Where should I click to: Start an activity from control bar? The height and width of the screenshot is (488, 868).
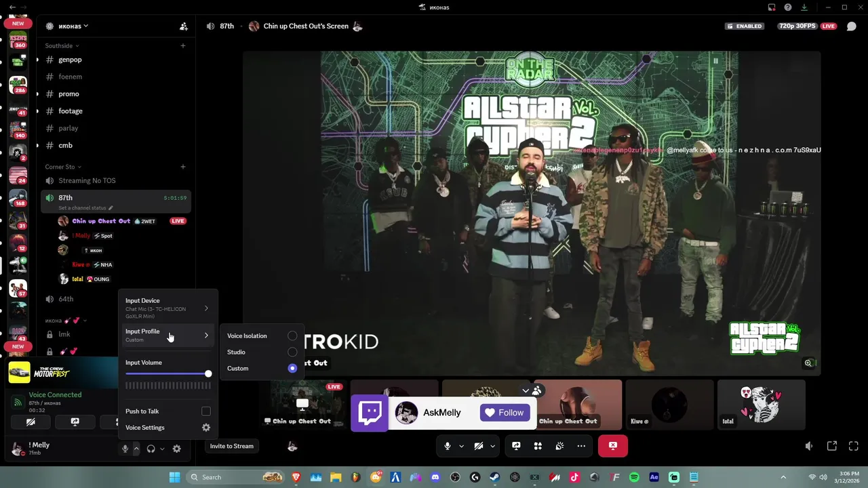[x=538, y=446]
